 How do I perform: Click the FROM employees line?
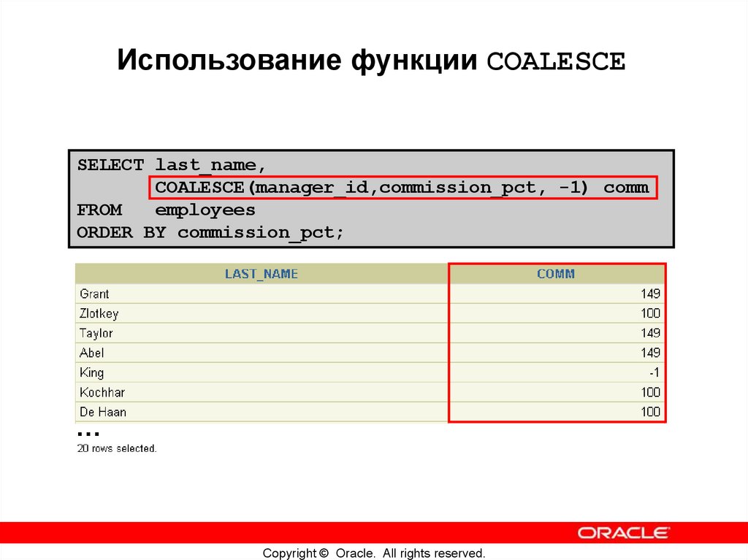coord(166,210)
